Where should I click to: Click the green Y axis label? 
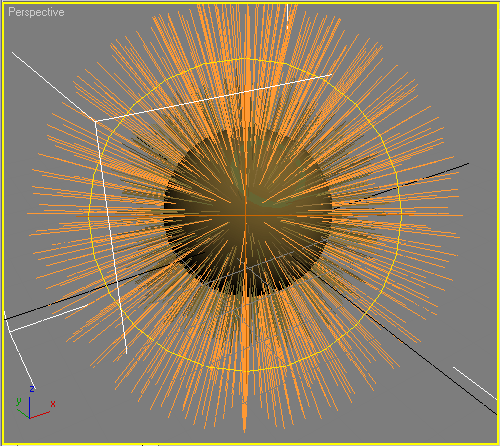19,401
